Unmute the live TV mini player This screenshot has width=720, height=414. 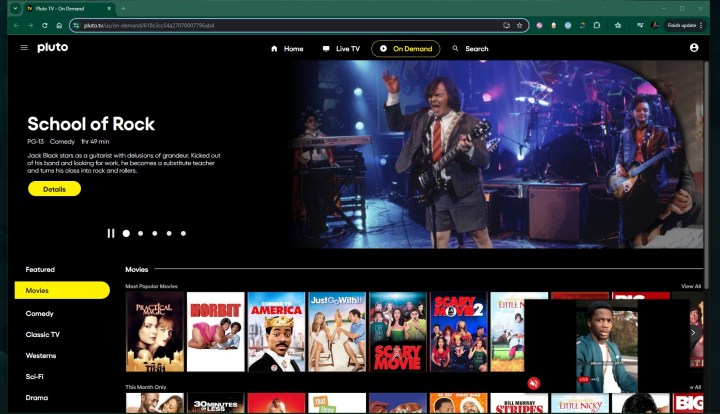pos(534,383)
